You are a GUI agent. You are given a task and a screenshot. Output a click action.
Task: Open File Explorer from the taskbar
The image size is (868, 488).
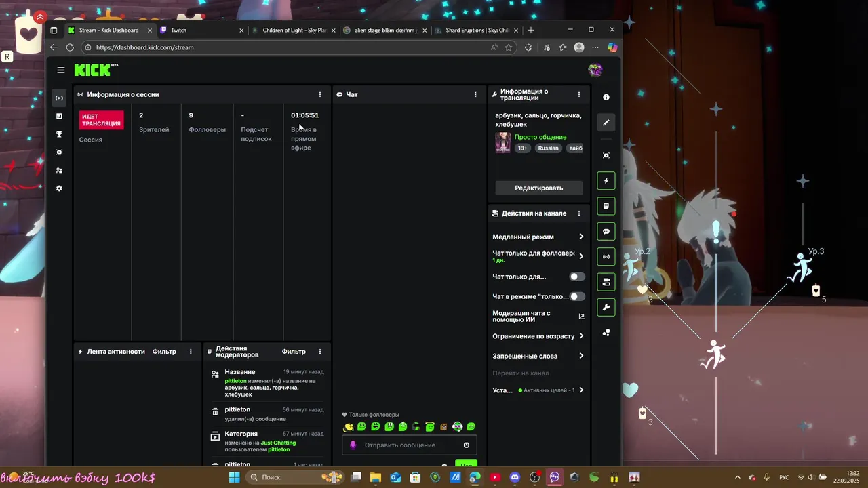click(x=376, y=477)
